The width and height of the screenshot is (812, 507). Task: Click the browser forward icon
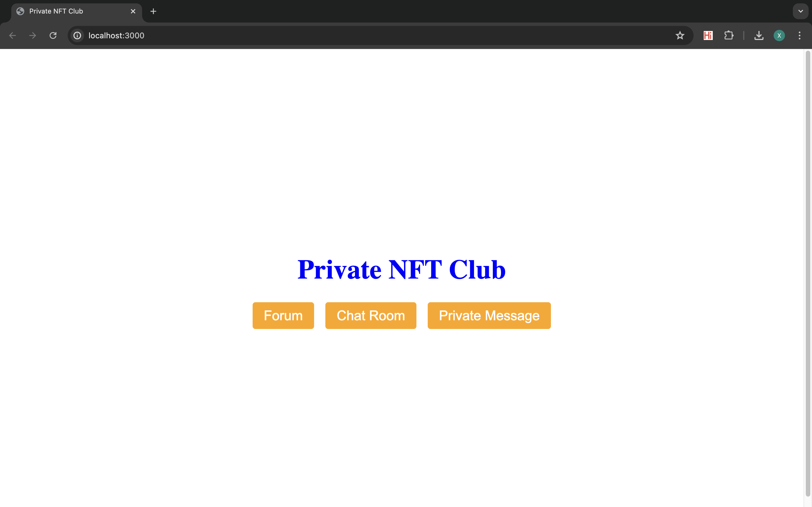tap(33, 35)
